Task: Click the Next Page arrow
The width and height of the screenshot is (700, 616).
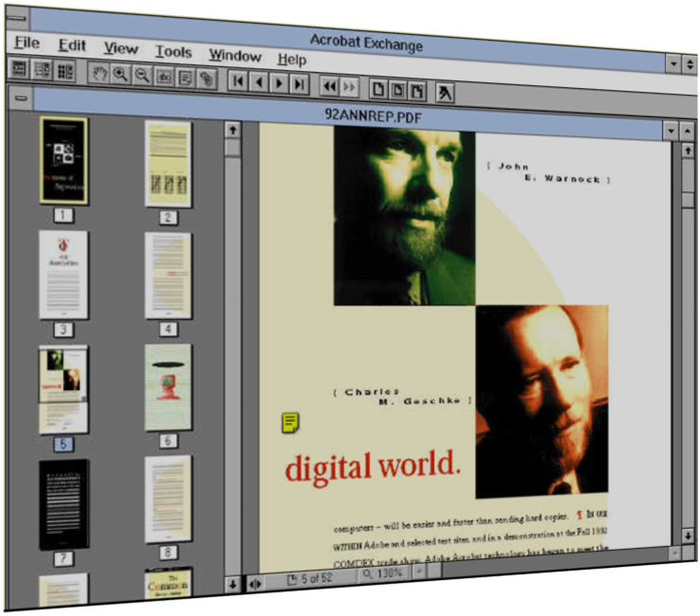Action: click(278, 83)
